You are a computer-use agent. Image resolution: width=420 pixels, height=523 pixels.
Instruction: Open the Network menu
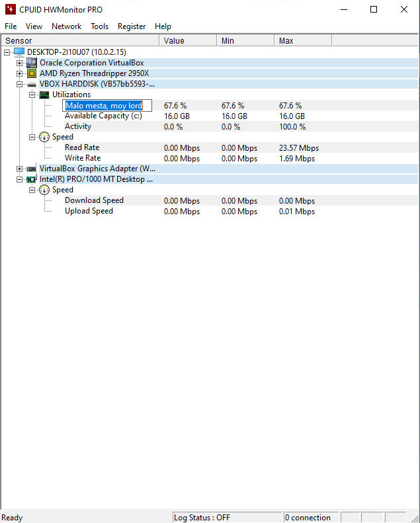[x=66, y=26]
